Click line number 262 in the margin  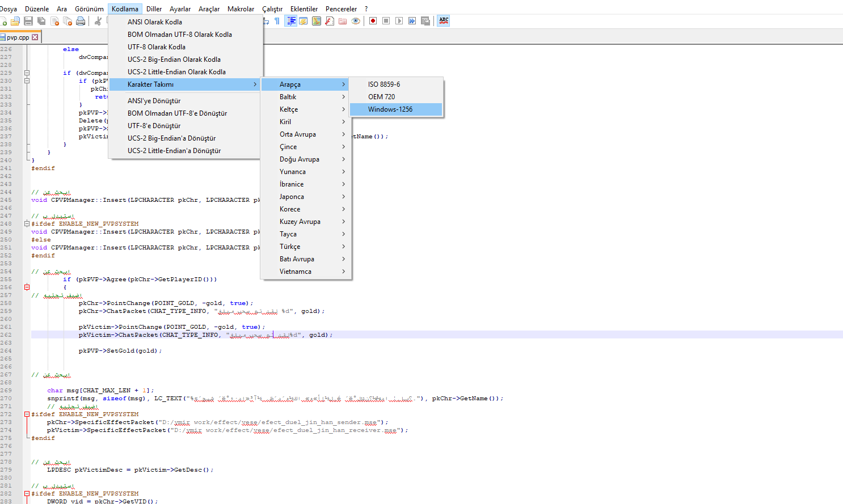[6, 335]
